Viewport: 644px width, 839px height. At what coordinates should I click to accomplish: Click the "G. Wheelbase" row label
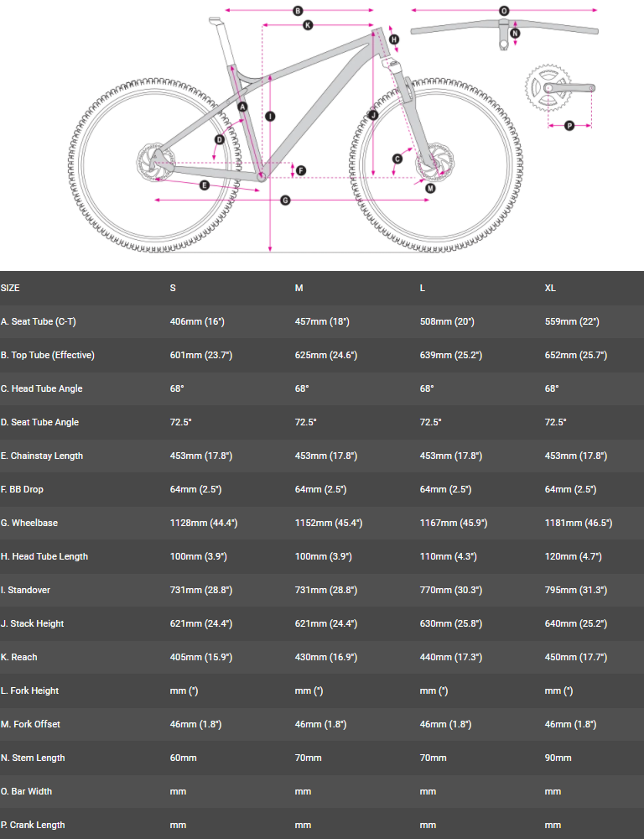29,523
